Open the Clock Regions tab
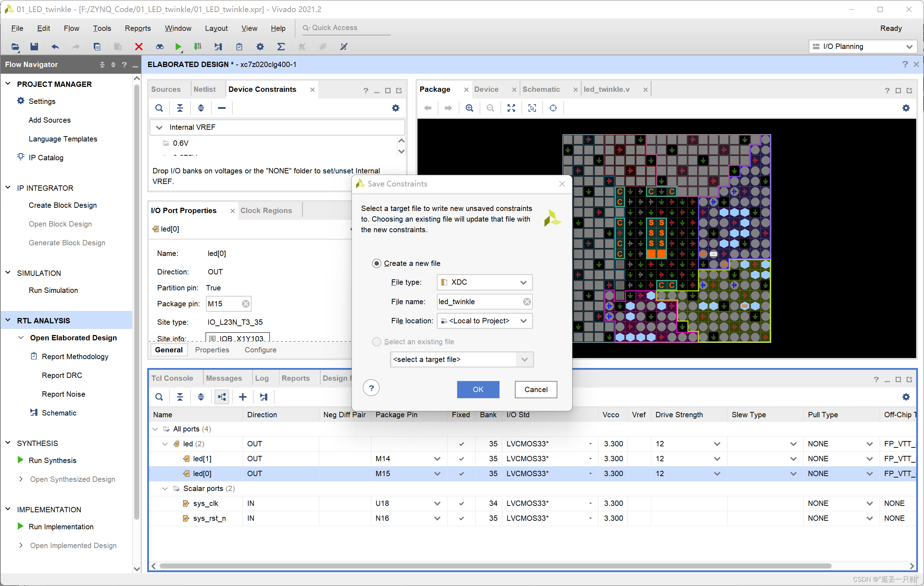The height and width of the screenshot is (586, 924). coord(266,211)
